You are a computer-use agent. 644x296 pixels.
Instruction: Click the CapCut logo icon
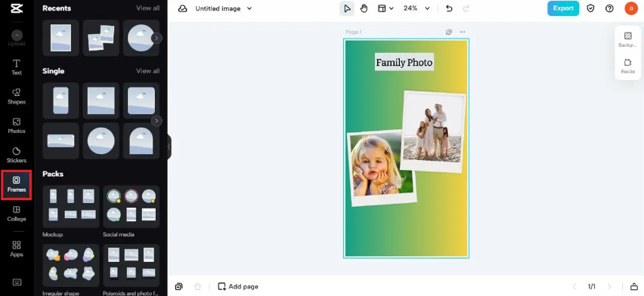pyautogui.click(x=17, y=8)
